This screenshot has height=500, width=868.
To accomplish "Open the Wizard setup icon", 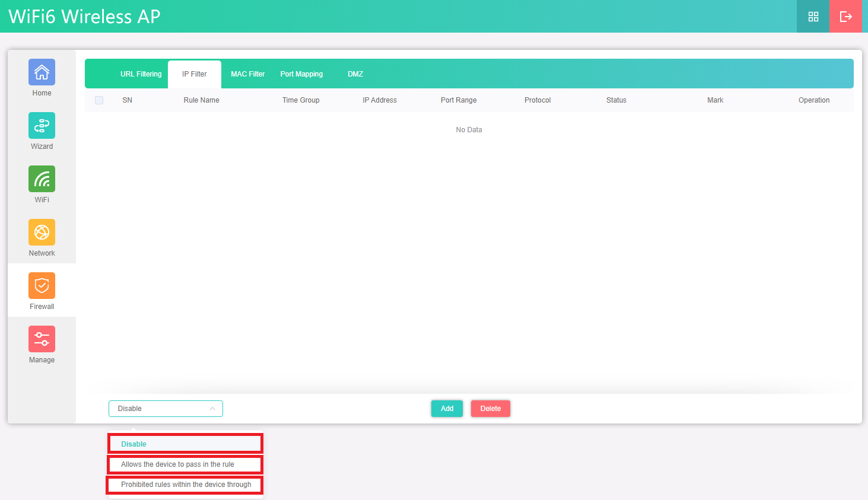I will click(x=42, y=126).
